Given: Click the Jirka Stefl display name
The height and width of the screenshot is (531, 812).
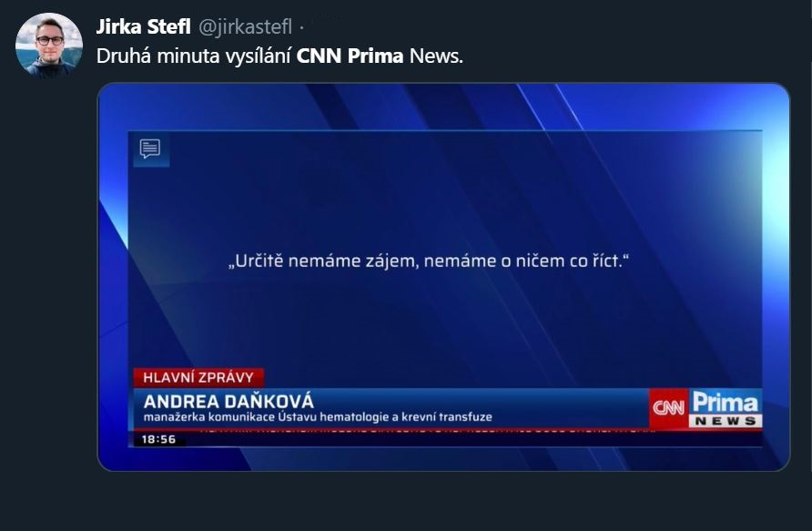Looking at the screenshot, I should (x=144, y=26).
